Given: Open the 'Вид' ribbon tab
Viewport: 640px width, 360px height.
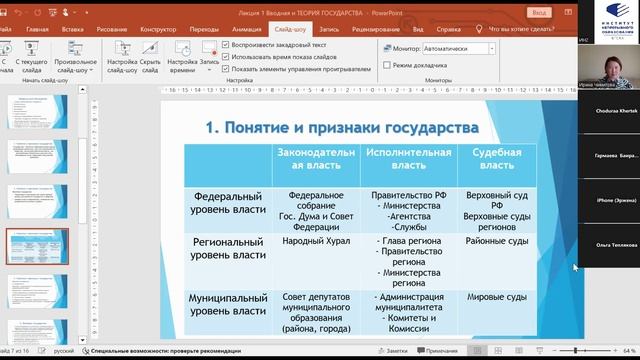Looking at the screenshot, I should pyautogui.click(x=418, y=29).
